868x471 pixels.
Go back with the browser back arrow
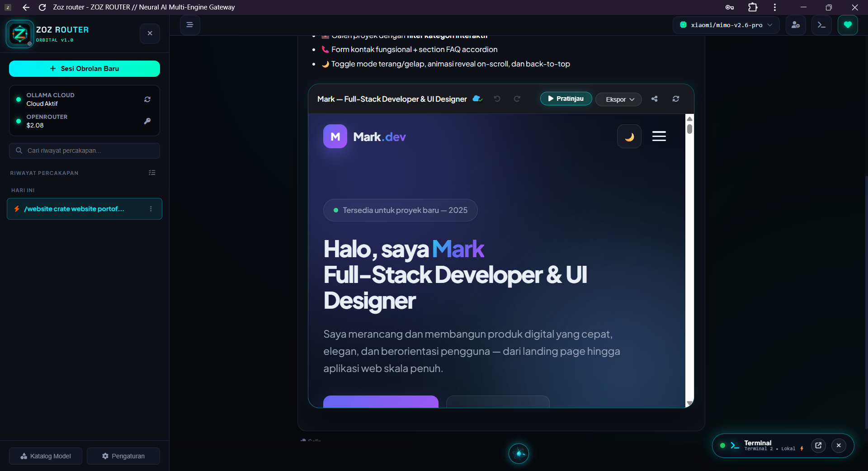tap(26, 7)
